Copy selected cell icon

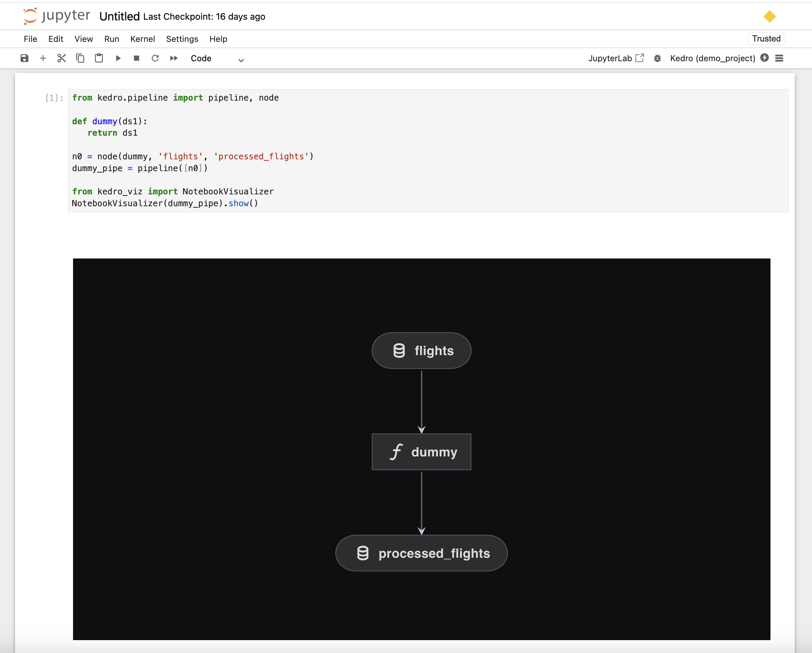click(80, 58)
